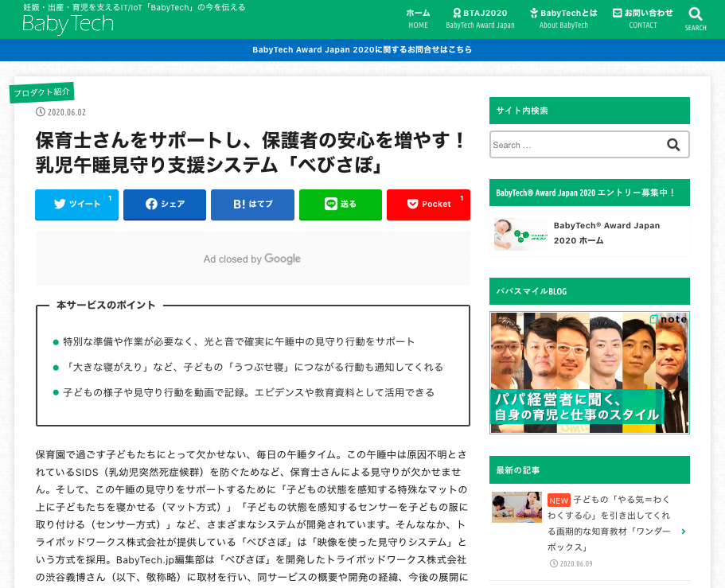
Task: Click the bullet starting 特別な準備や作業が必要なく
Action: coord(238,341)
